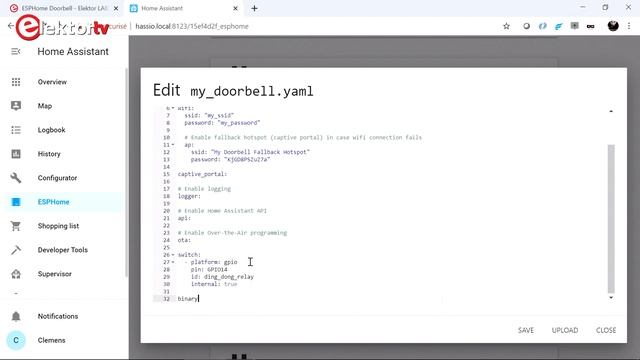This screenshot has width=640, height=360.
Task: Select Notifications in the sidebar
Action: click(58, 316)
